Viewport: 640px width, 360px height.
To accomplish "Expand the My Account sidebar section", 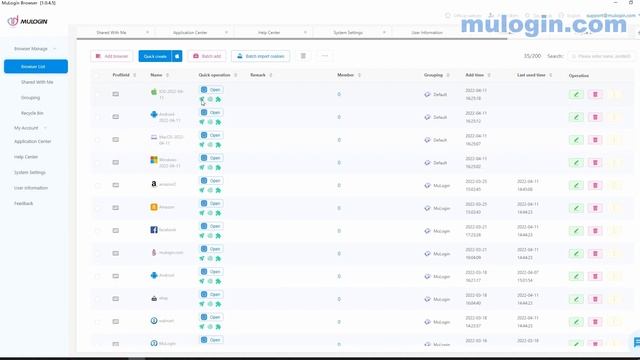I will coord(31,128).
